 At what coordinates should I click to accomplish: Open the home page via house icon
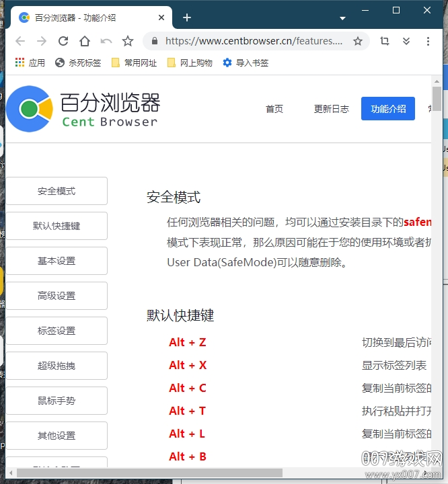pos(85,41)
